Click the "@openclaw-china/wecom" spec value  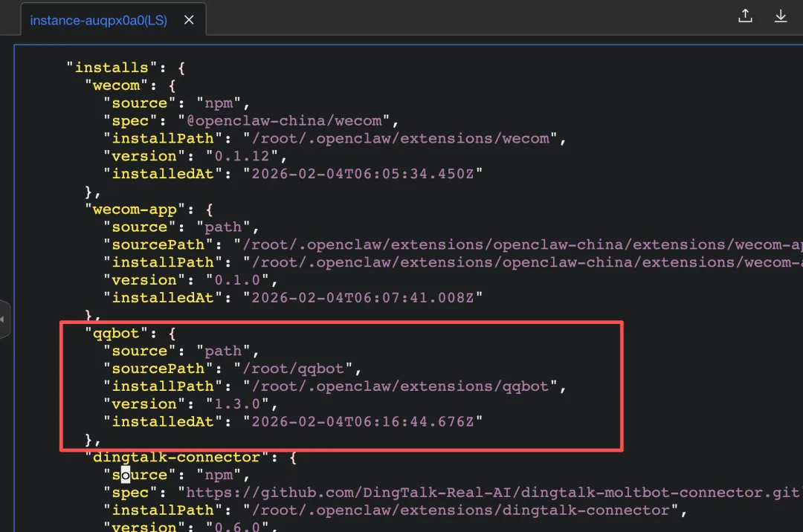[284, 120]
